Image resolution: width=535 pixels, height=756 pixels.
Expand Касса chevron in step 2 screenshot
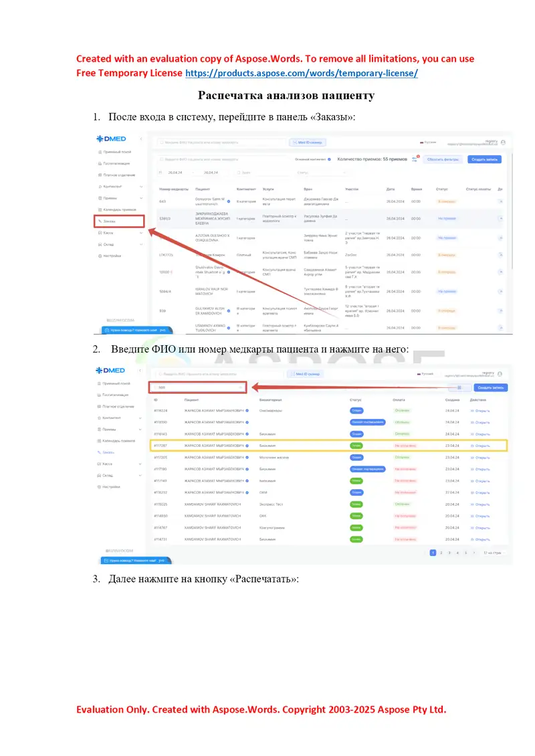pos(140,464)
